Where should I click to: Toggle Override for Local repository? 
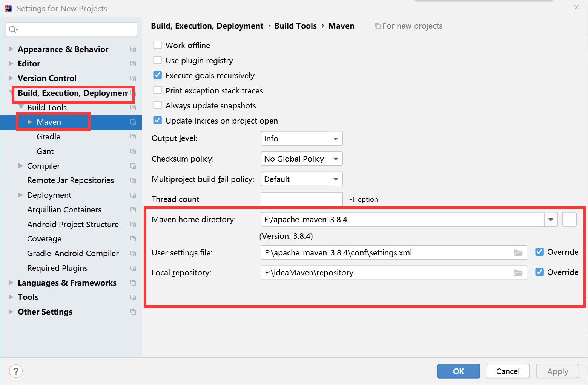[x=540, y=272]
